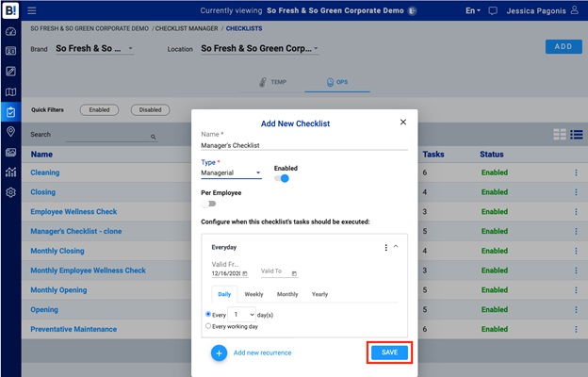Screen dimensions: 588x377
Task: Click the icon beside Corporate Demo title
Action: click(x=412, y=11)
